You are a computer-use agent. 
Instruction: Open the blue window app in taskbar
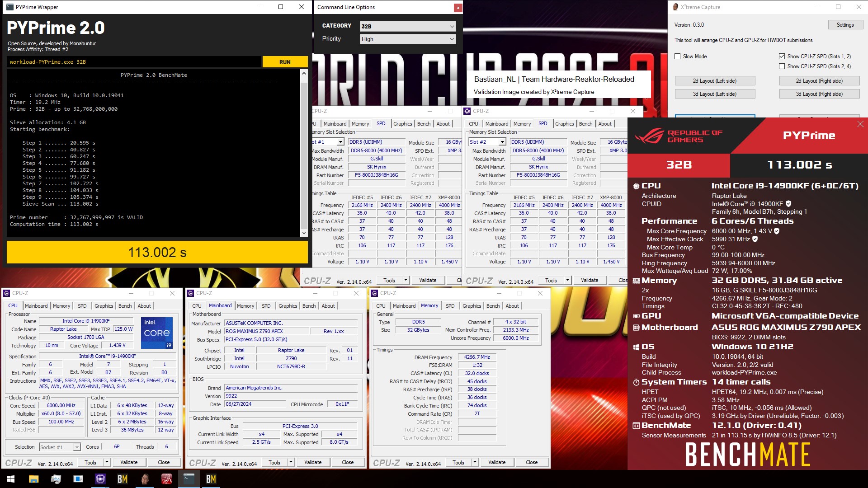click(78, 479)
